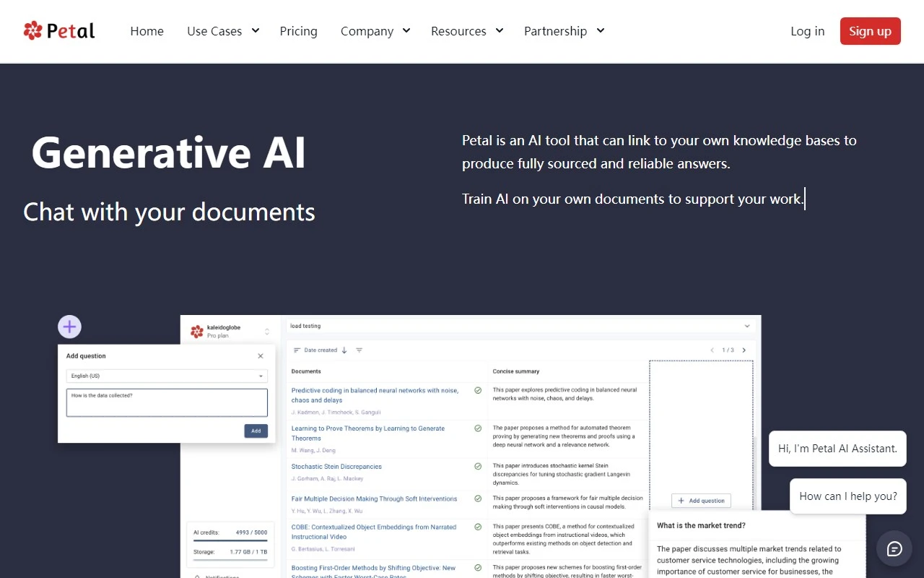Click the filter lines icon
The image size is (924, 578).
[x=359, y=350]
